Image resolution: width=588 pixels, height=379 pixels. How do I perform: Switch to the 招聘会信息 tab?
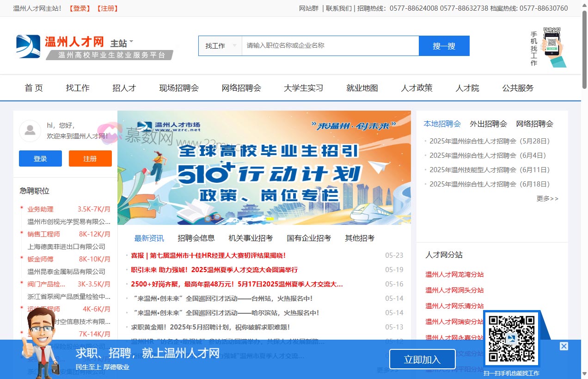coord(196,238)
